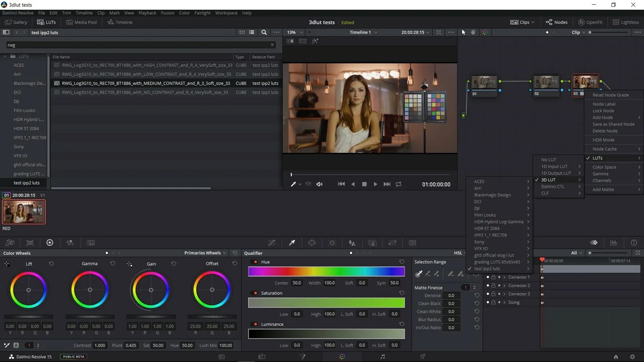Open the Playback menu
This screenshot has width=644, height=362.
point(147,13)
